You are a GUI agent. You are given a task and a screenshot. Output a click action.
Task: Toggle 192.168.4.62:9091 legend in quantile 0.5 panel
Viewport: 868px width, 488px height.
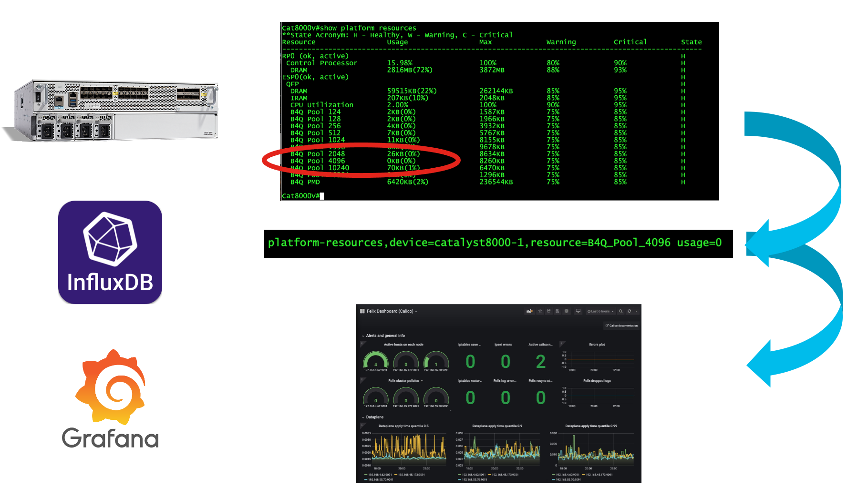click(x=378, y=475)
